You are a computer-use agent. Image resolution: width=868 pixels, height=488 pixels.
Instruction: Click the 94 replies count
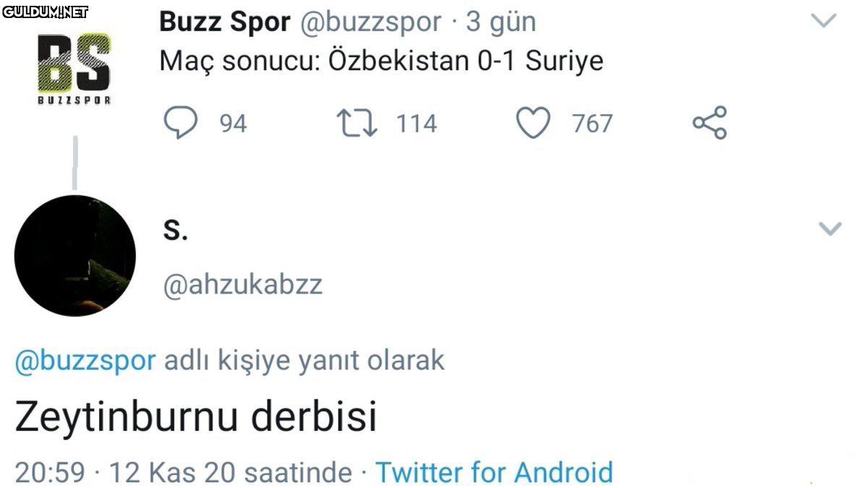(233, 124)
